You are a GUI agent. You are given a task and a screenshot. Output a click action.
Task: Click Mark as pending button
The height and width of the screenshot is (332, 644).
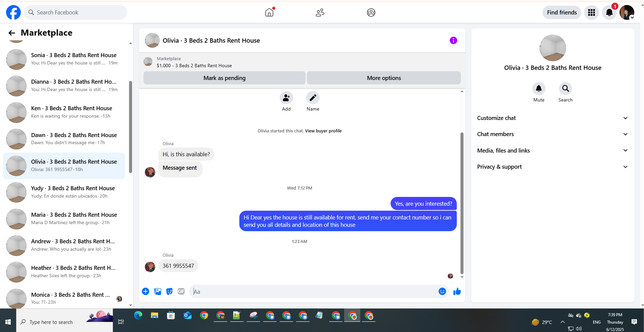[x=225, y=78]
